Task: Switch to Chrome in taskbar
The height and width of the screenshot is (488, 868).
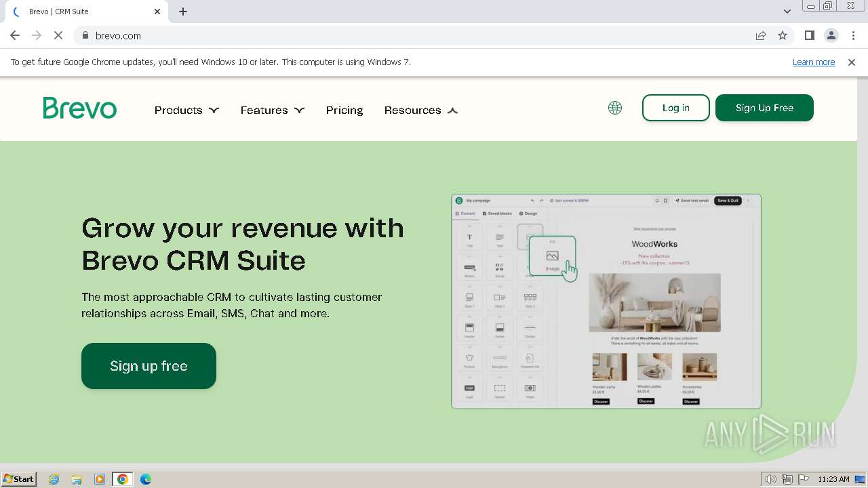Action: (123, 479)
